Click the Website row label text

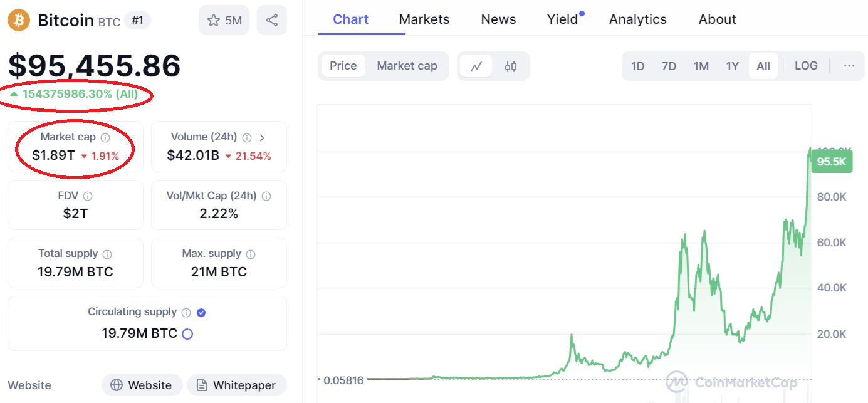point(29,385)
